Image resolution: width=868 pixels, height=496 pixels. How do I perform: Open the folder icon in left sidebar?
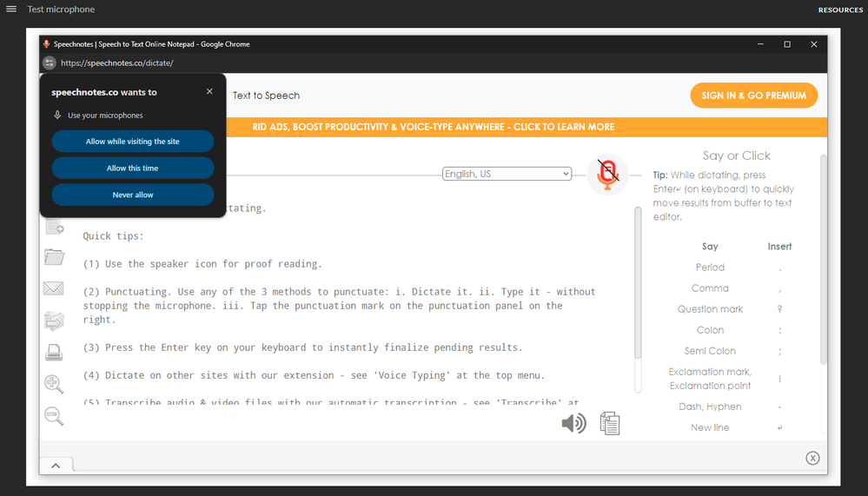[54, 256]
